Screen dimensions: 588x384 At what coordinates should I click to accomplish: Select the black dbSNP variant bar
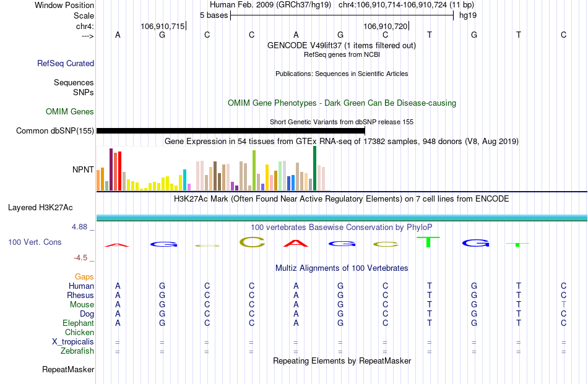click(231, 130)
